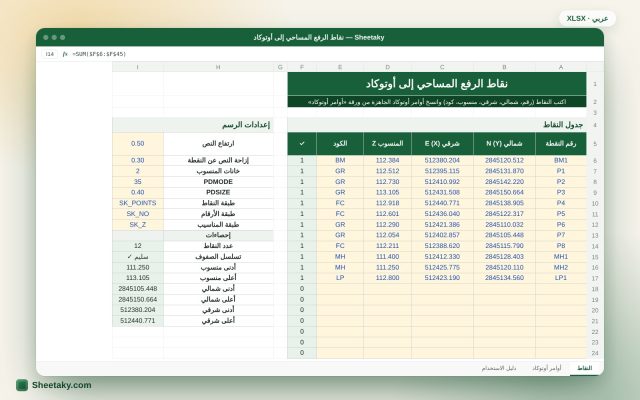Select the جدول النقاط section heading

click(437, 125)
